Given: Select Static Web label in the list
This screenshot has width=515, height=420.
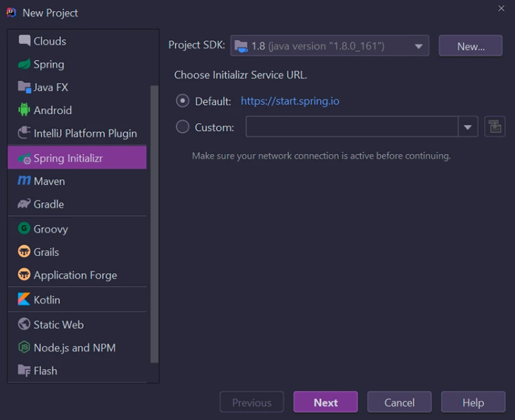Looking at the screenshot, I should click(x=59, y=325).
